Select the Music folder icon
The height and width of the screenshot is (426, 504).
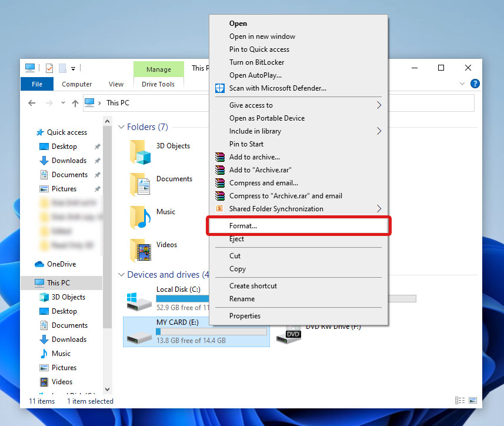click(139, 218)
